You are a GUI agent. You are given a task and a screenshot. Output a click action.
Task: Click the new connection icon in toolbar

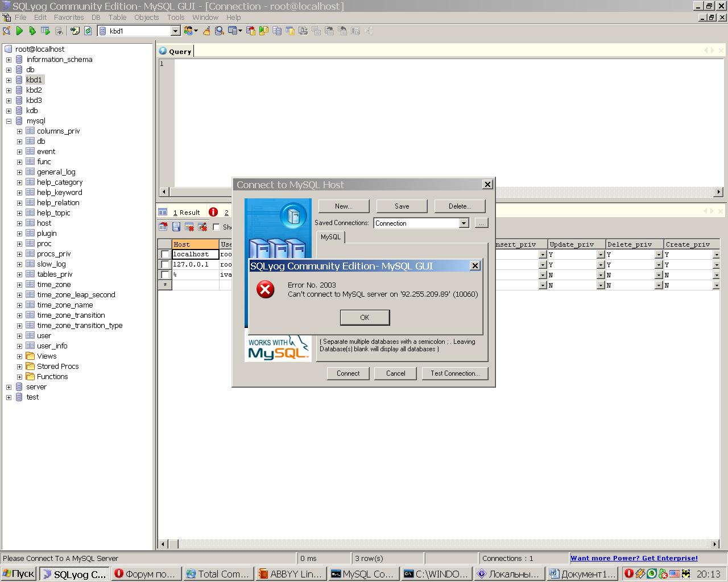7,31
